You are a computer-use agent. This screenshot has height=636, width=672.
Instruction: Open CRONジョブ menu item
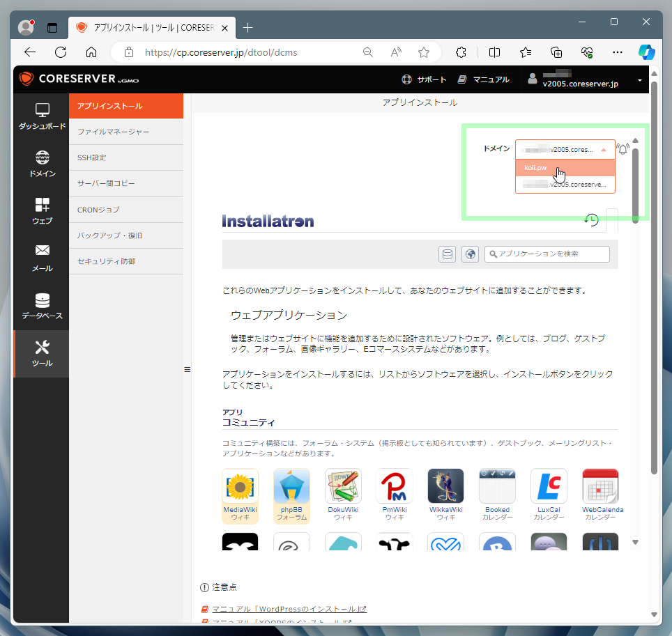click(126, 210)
